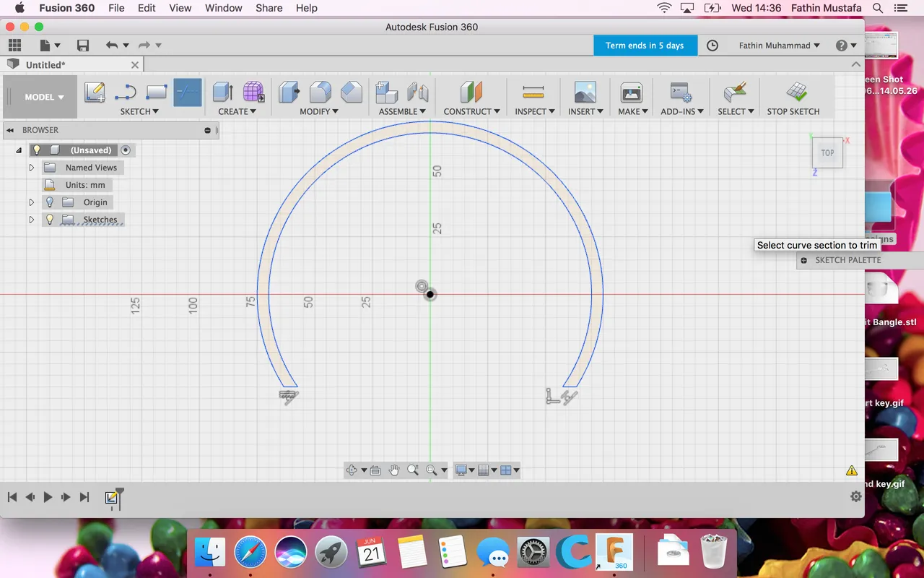Open the CONSTRUCT dropdown menu
924x578 pixels.
tap(472, 111)
